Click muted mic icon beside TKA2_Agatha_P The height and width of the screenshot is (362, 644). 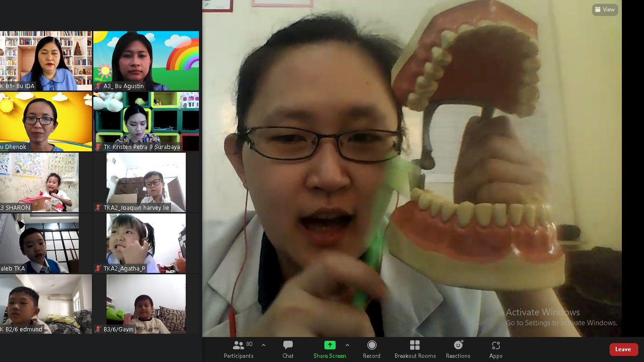click(x=99, y=269)
